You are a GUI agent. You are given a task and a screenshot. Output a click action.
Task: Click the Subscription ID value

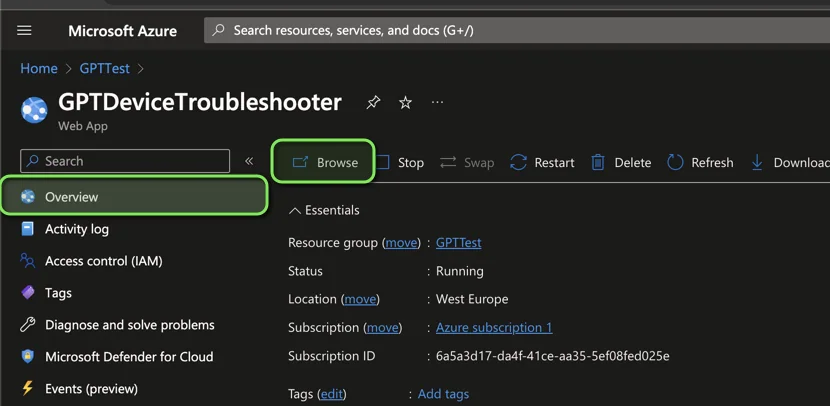pyautogui.click(x=553, y=356)
